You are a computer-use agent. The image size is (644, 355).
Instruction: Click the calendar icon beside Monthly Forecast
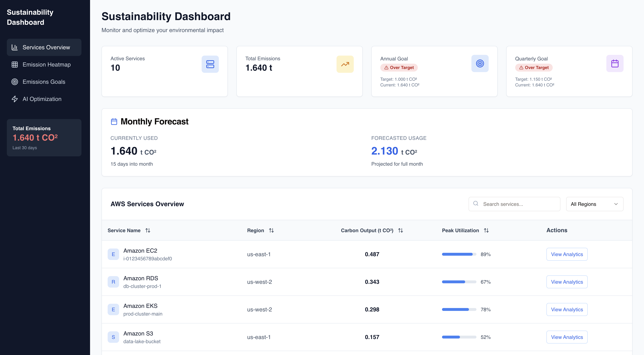[114, 122]
